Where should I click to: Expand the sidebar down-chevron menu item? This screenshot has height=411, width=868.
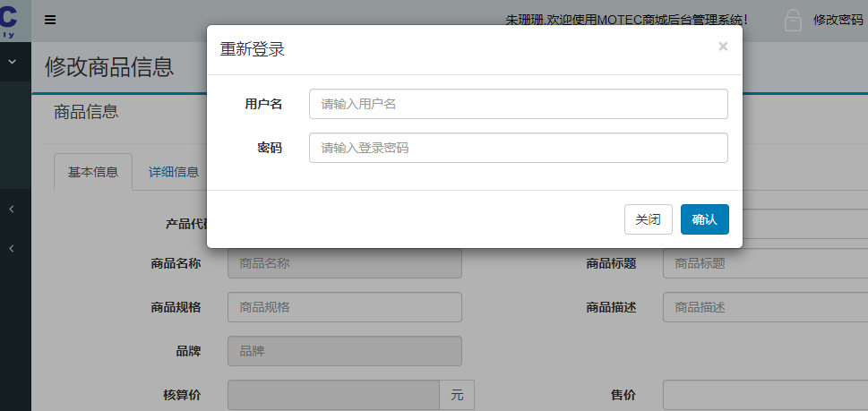click(13, 62)
